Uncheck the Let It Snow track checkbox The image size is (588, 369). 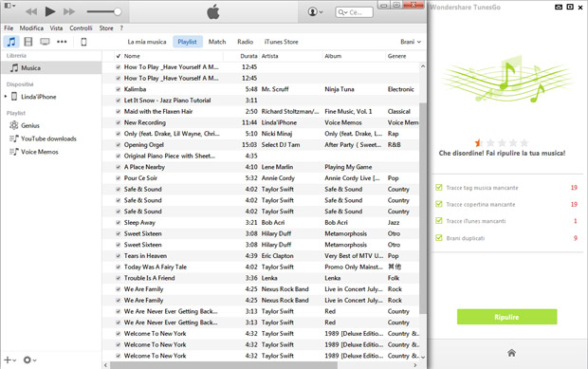tap(119, 101)
